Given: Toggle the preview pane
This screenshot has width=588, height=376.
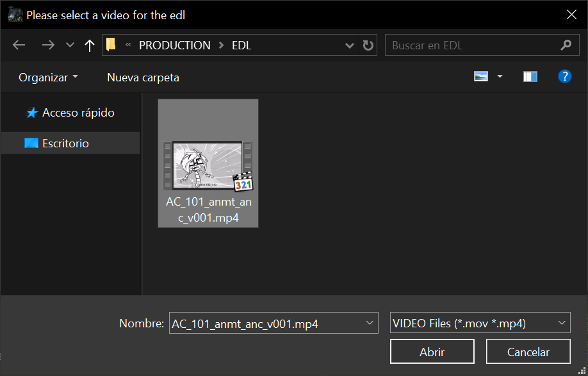Looking at the screenshot, I should pyautogui.click(x=530, y=77).
